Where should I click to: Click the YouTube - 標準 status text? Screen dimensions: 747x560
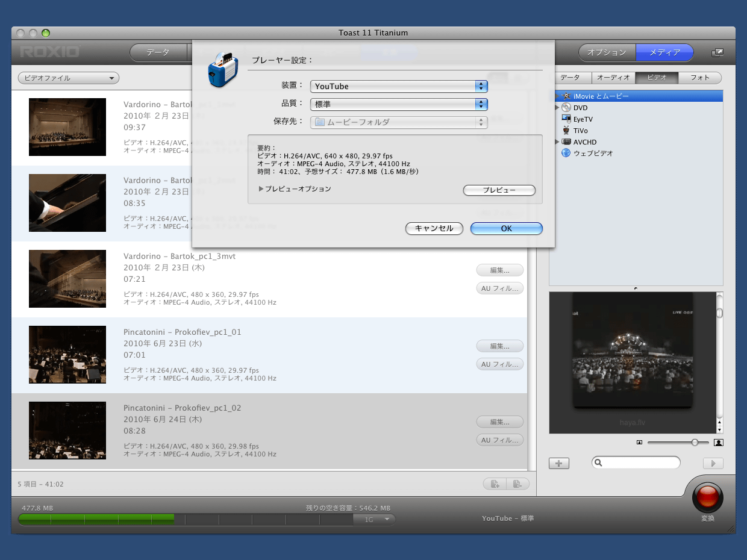[x=508, y=518]
